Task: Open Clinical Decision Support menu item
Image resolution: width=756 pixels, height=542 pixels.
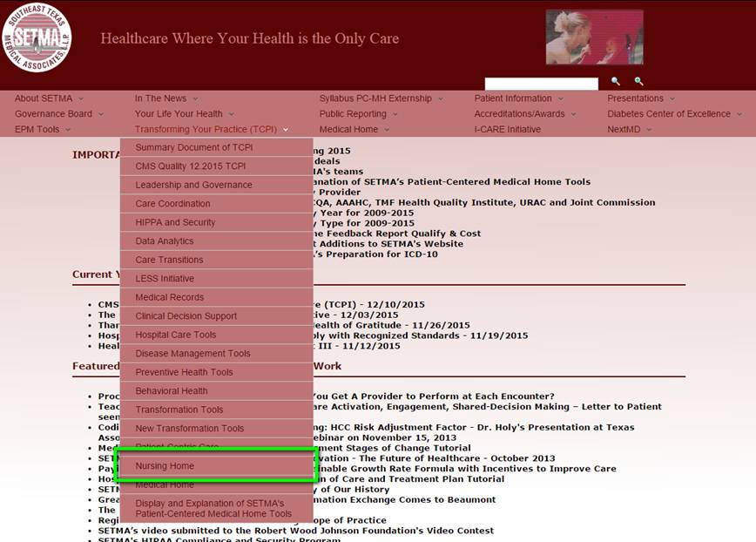Action: coord(217,316)
